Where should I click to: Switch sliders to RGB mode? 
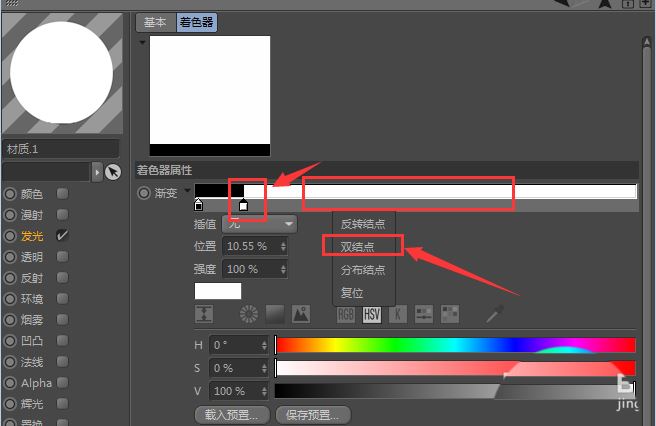pos(346,314)
